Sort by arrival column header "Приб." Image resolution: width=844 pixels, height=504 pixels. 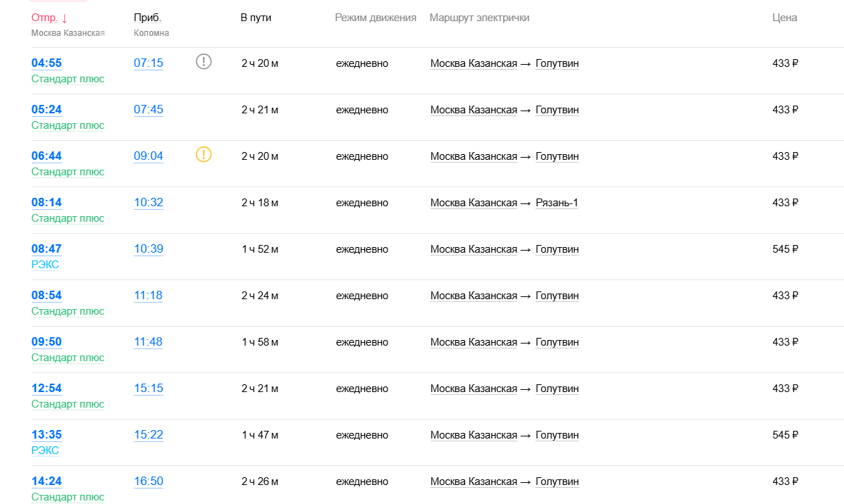[147, 18]
